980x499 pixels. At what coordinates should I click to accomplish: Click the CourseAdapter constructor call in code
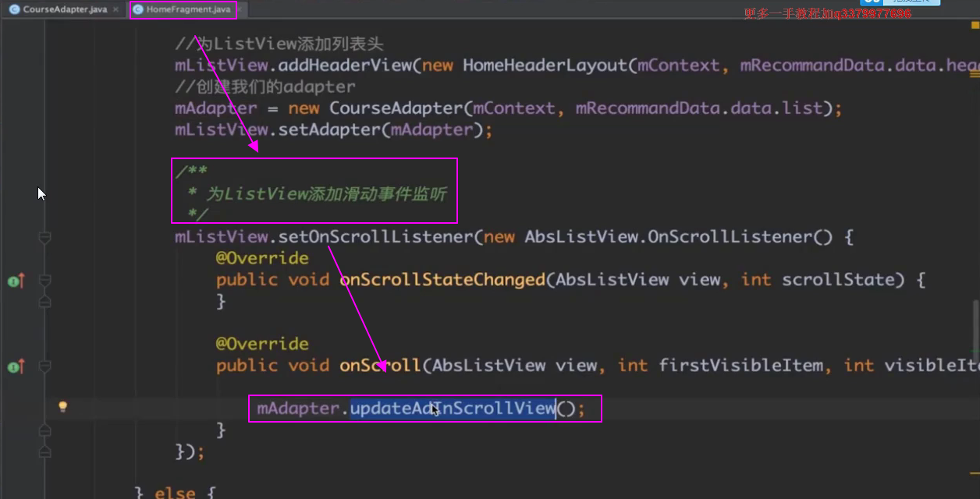coord(396,108)
